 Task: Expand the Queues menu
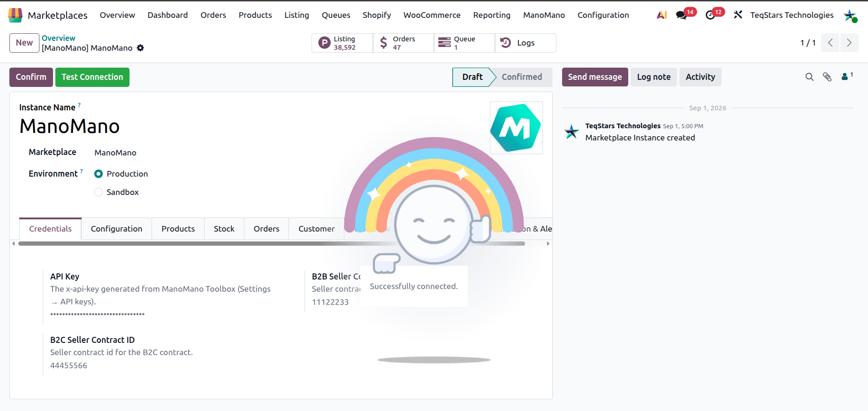tap(336, 15)
